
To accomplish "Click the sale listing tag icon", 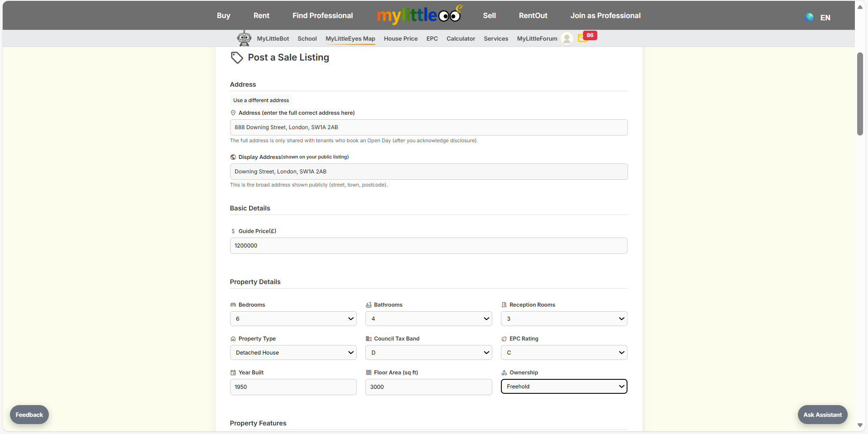I will pos(237,57).
